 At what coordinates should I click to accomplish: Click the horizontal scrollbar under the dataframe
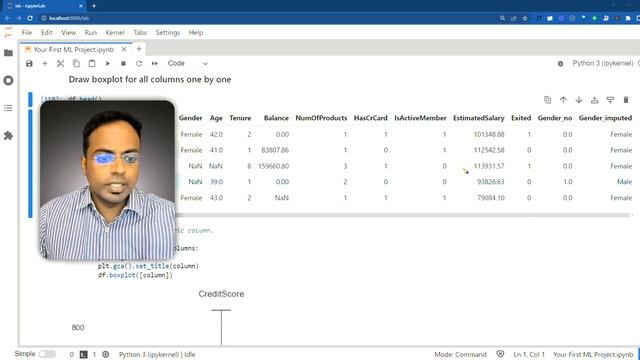tap(402, 215)
